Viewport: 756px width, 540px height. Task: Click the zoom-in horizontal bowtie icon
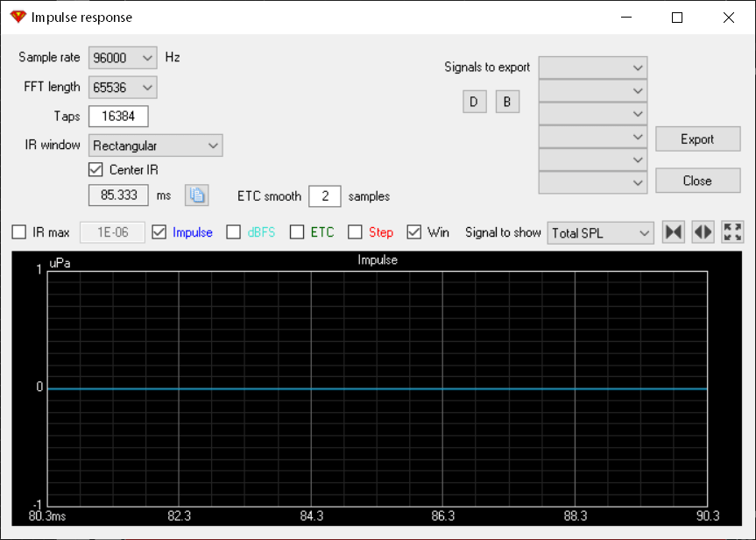[674, 232]
